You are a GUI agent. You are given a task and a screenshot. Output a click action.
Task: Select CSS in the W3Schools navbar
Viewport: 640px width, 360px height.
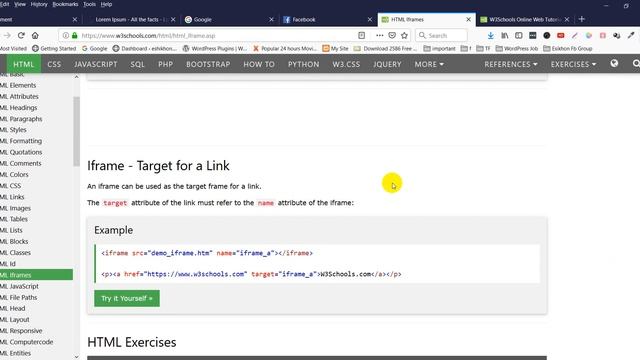(54, 64)
